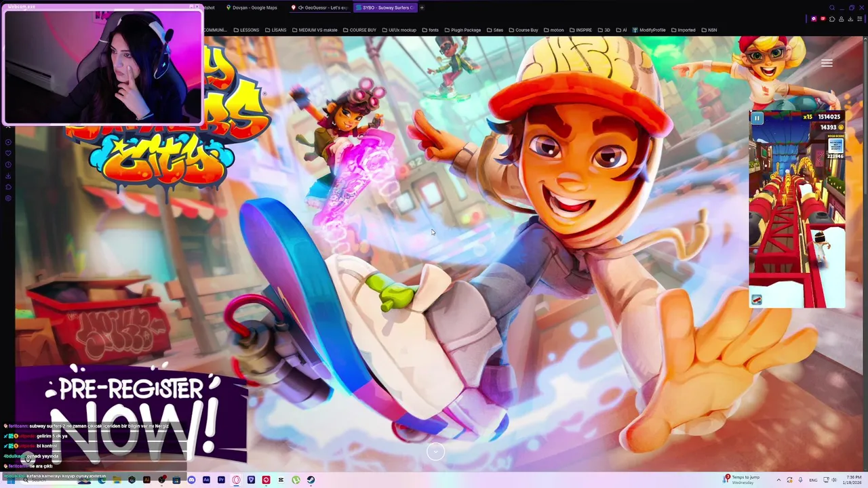868x488 pixels.
Task: Open File Explorer from the taskbar
Action: pyautogui.click(x=117, y=480)
